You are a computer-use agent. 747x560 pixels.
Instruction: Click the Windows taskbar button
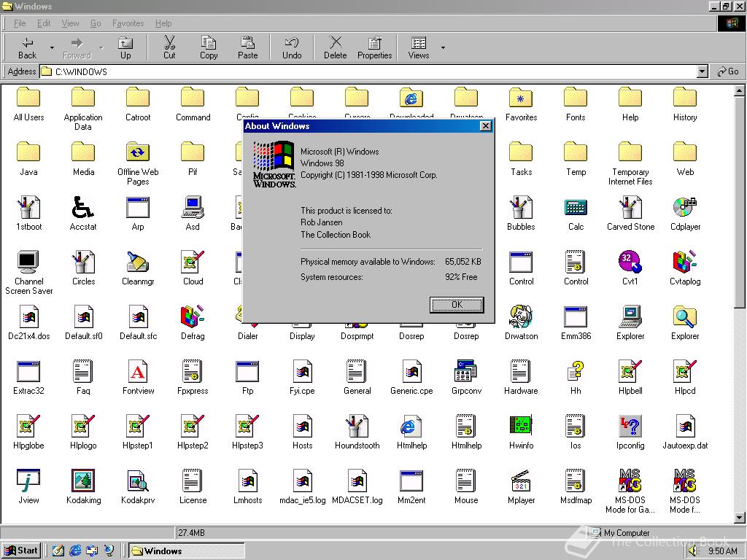187,551
